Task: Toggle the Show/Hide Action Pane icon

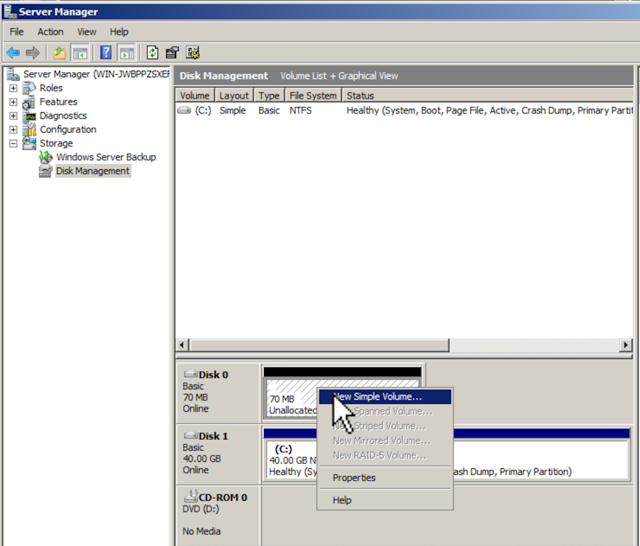Action: click(127, 53)
